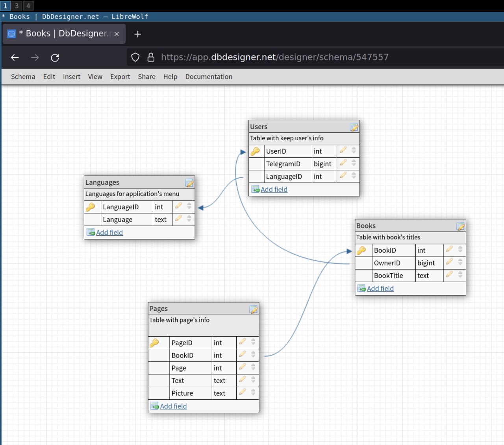Click the Pages table edit icon

point(254,309)
